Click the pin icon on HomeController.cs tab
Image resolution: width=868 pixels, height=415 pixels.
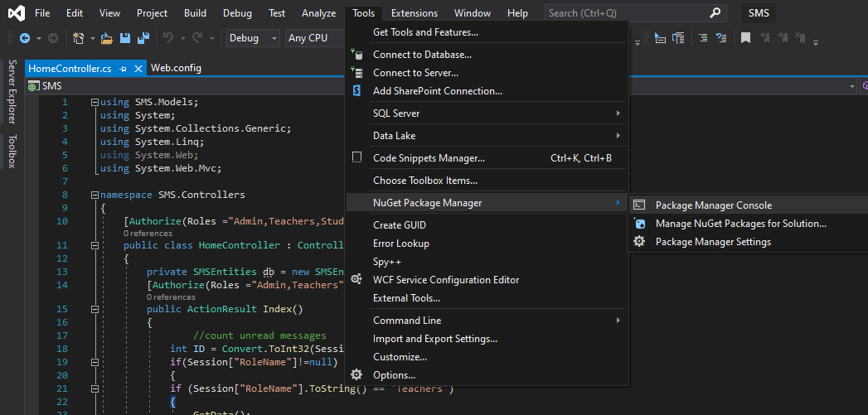tap(123, 69)
